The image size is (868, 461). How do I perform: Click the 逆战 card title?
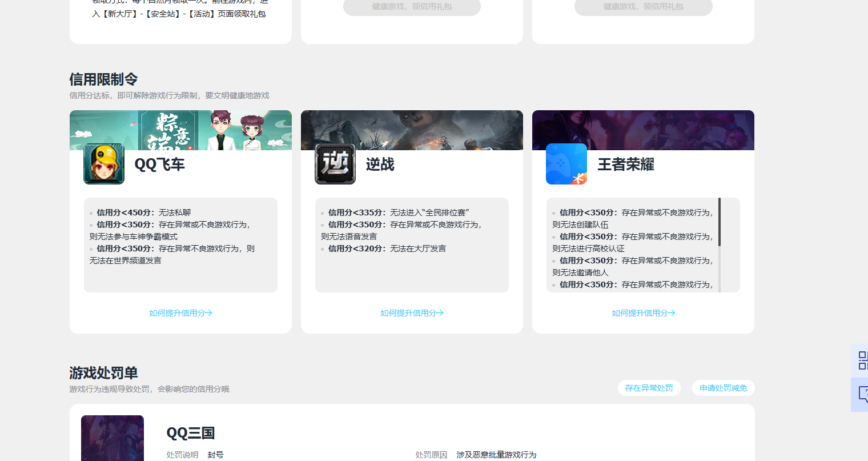coord(380,165)
